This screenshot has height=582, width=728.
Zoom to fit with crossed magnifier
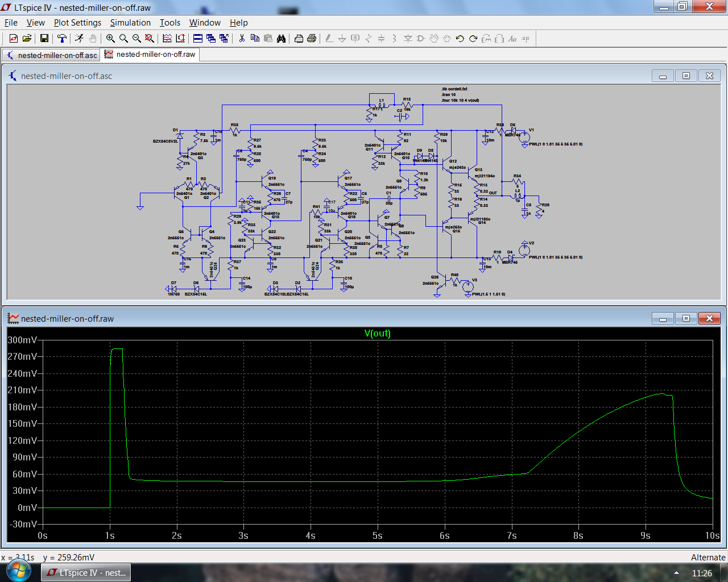pos(150,39)
